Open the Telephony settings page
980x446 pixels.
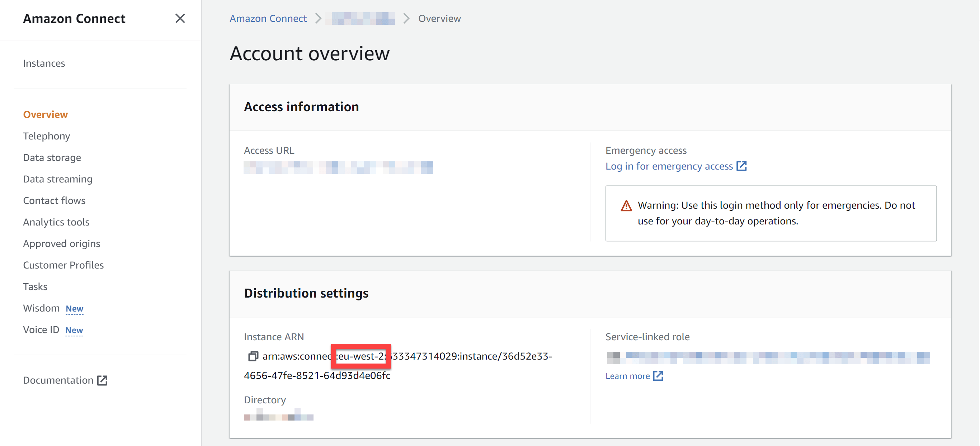(46, 136)
